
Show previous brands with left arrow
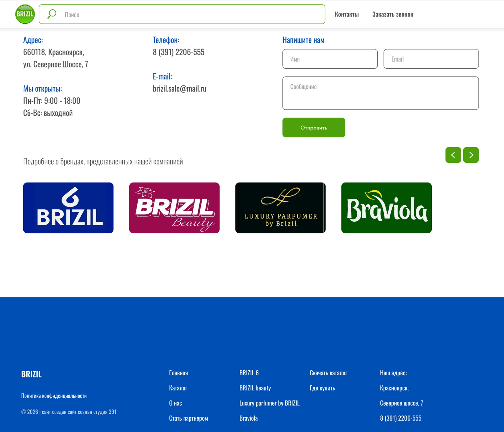pyautogui.click(x=453, y=155)
